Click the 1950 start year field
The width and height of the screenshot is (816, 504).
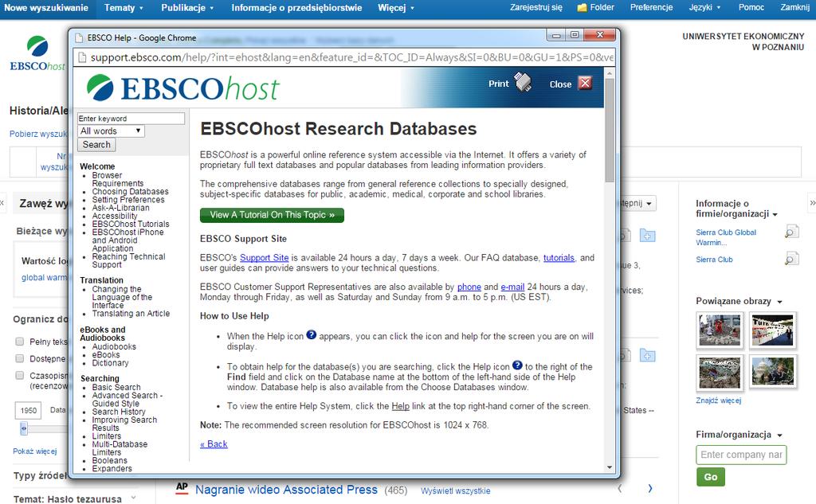(28, 410)
